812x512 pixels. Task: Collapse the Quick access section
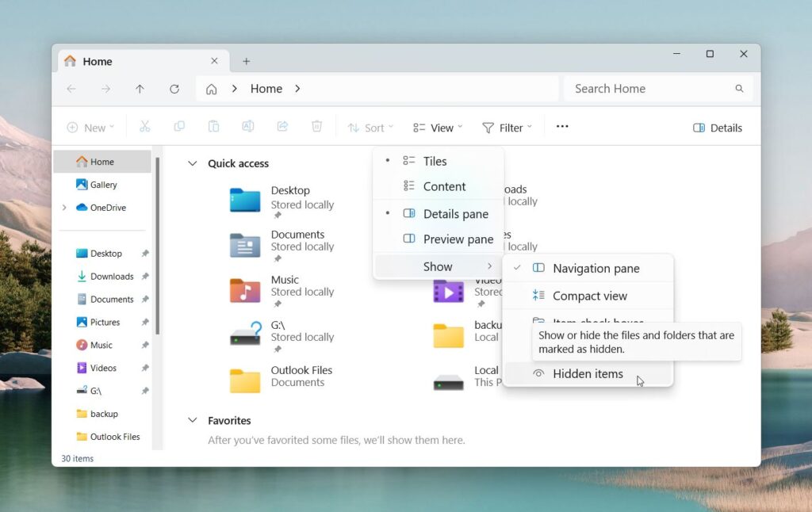click(x=192, y=163)
